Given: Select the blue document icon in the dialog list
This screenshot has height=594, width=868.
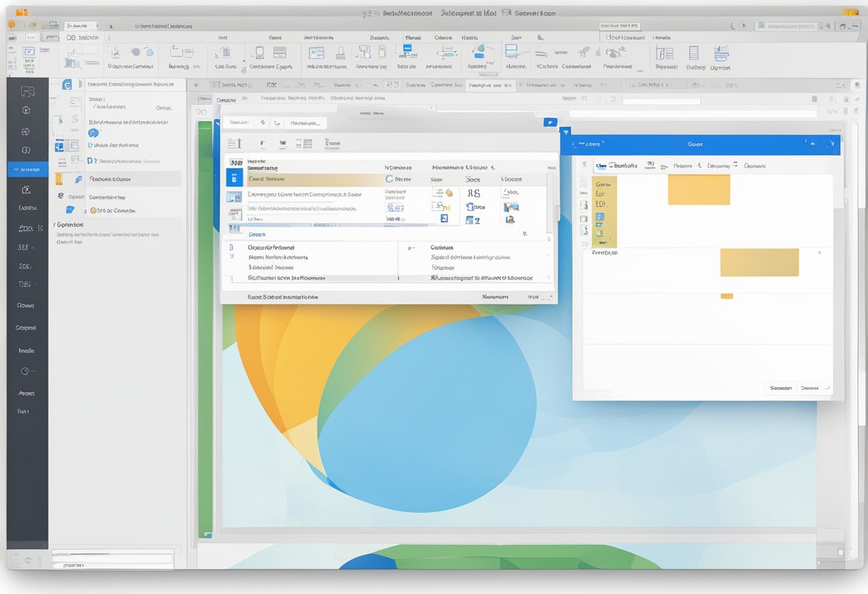Looking at the screenshot, I should click(x=234, y=177).
